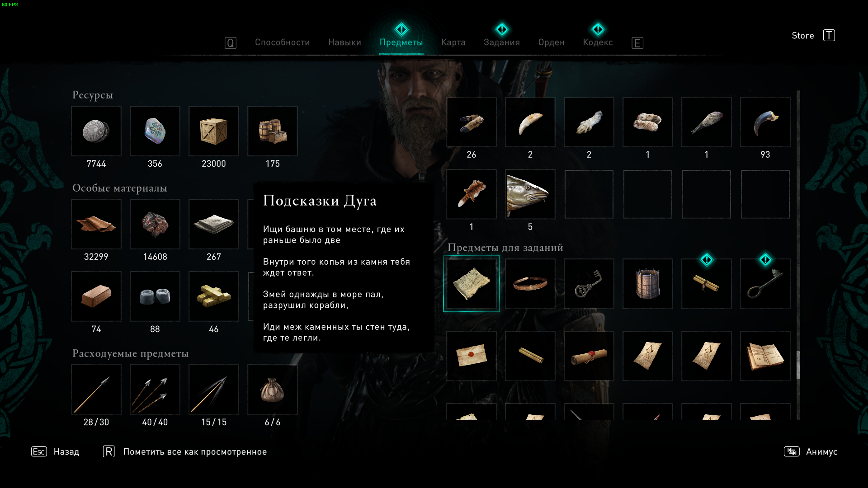This screenshot has height=488, width=868.
Task: Select the curved claw item with 93
Action: [x=765, y=122]
